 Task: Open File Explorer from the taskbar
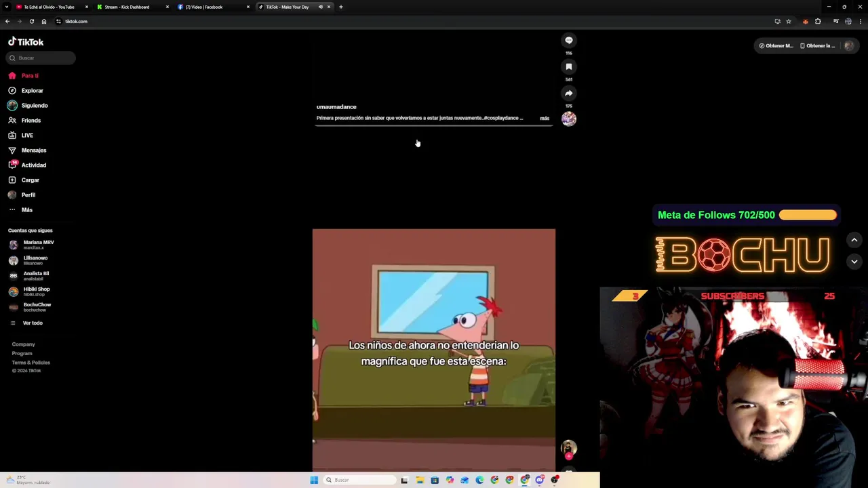tap(420, 480)
